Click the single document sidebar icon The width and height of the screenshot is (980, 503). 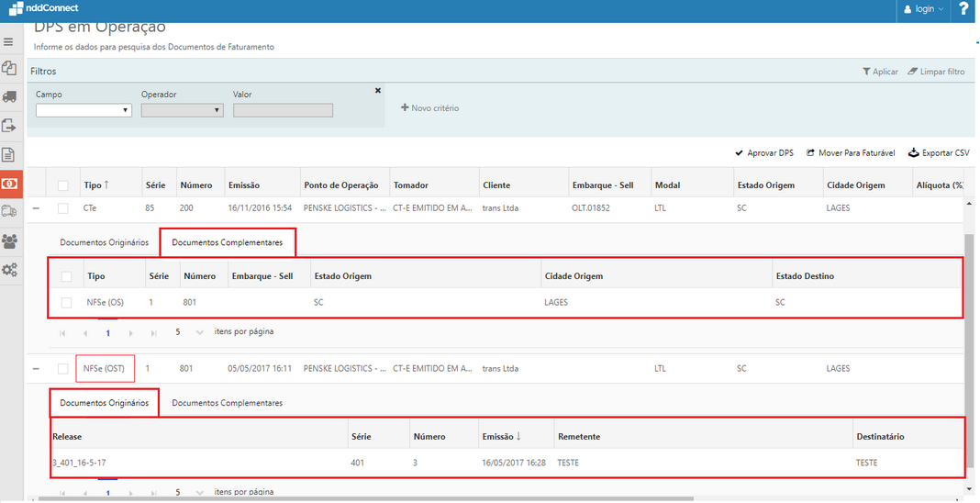(x=9, y=154)
